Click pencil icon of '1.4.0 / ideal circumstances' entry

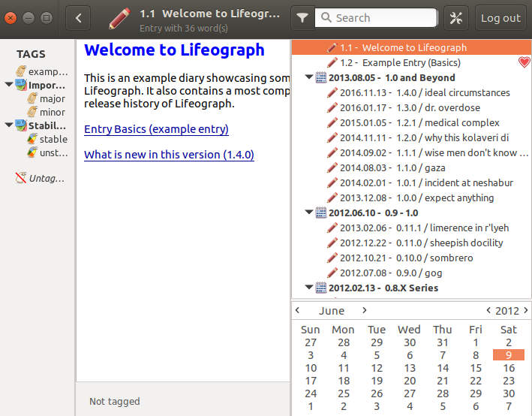[332, 92]
